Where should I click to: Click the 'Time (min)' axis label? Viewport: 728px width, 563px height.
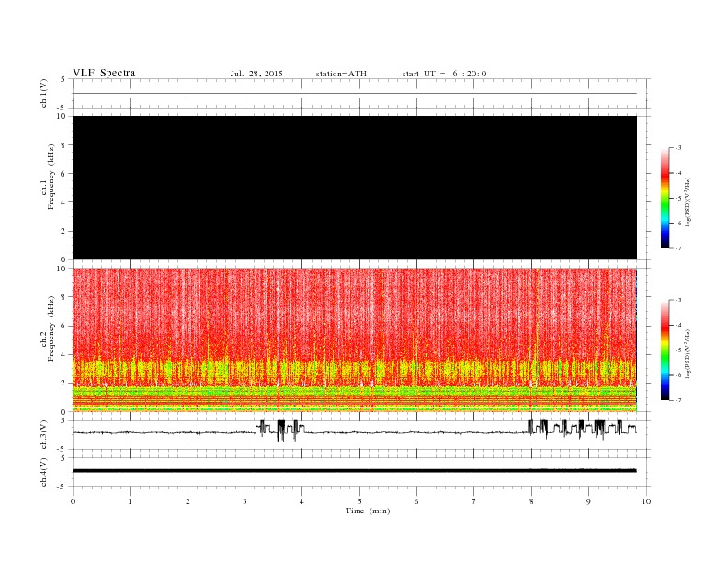(368, 511)
